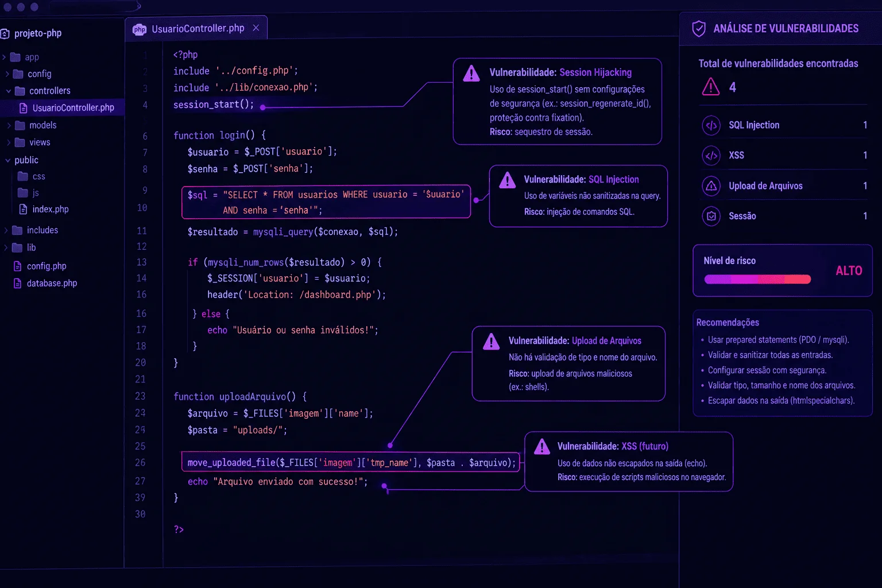882x588 pixels.
Task: Click the ALTO risk level label
Action: (849, 270)
